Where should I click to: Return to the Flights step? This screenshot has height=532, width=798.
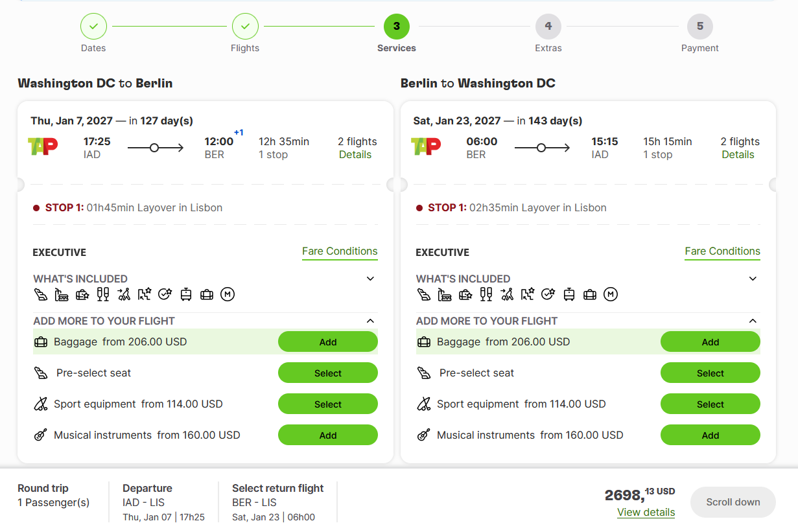coord(245,27)
